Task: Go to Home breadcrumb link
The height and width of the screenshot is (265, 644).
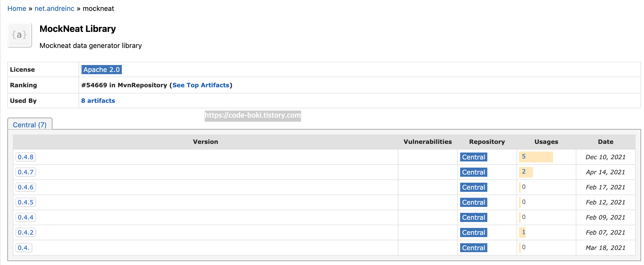Action: pos(17,8)
